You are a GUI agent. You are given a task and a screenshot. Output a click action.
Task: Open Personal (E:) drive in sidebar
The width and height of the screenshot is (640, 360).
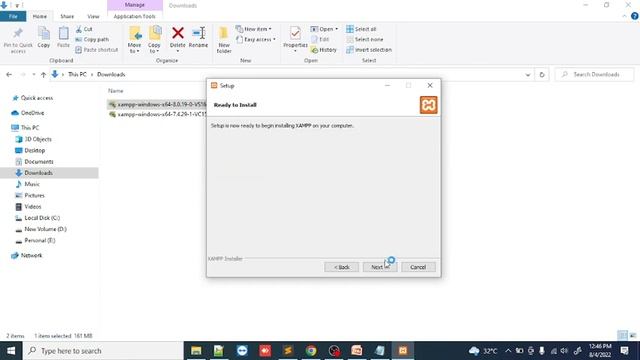coord(35,240)
